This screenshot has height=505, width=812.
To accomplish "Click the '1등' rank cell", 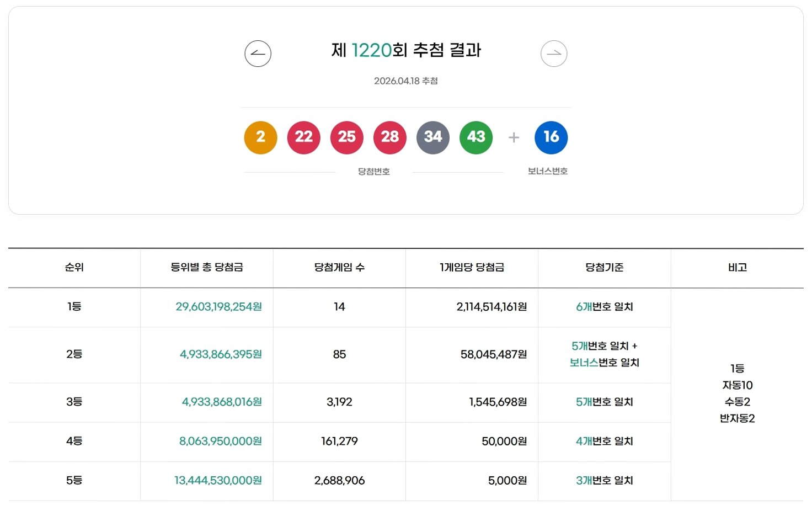I will 74,307.
